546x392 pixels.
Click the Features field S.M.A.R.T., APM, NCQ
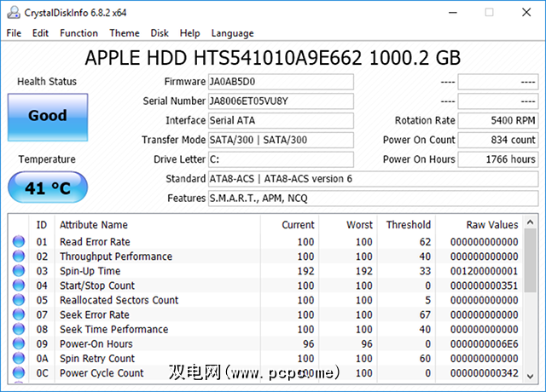[374, 199]
